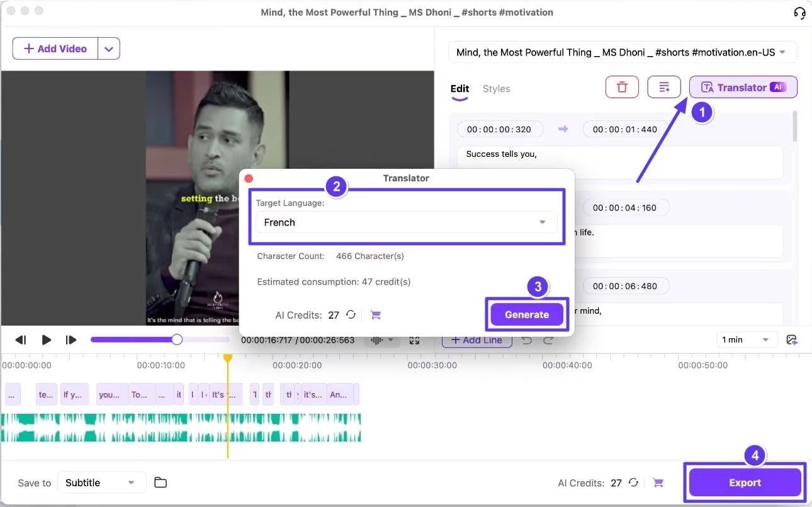The width and height of the screenshot is (812, 507).
Task: Open the Target Language dropdown showing French
Action: (x=406, y=222)
